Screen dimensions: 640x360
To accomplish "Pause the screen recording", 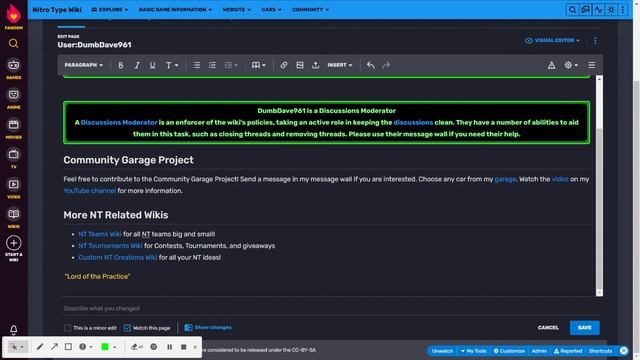I will point(169,347).
